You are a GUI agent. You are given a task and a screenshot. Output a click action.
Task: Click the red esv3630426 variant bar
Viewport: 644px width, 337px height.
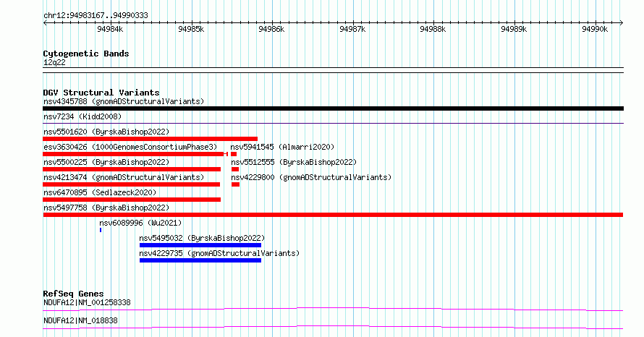[135, 154]
